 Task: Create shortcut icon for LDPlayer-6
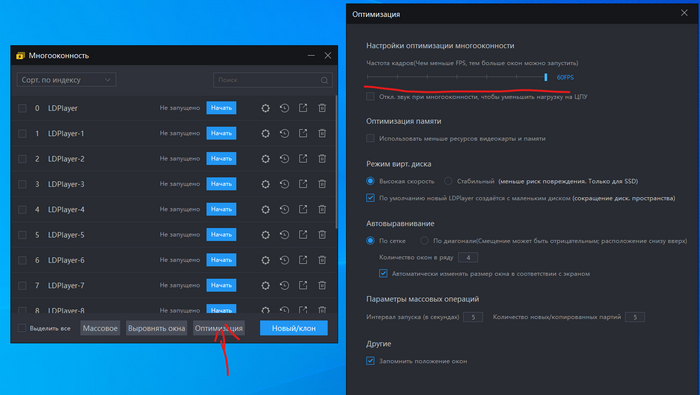pyautogui.click(x=303, y=260)
